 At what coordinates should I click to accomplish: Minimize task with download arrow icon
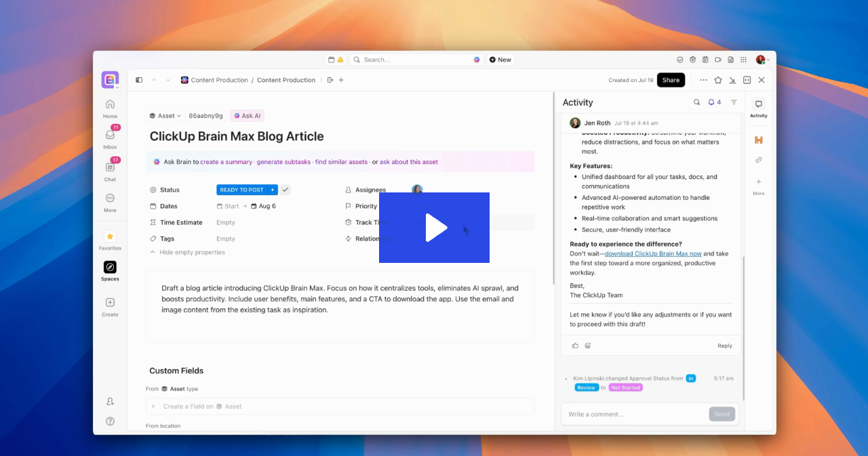coord(732,80)
